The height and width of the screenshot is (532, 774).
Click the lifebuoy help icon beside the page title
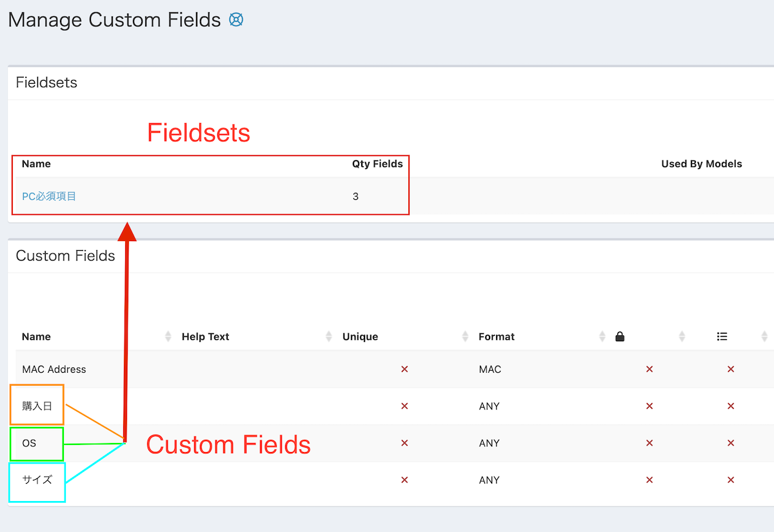236,20
